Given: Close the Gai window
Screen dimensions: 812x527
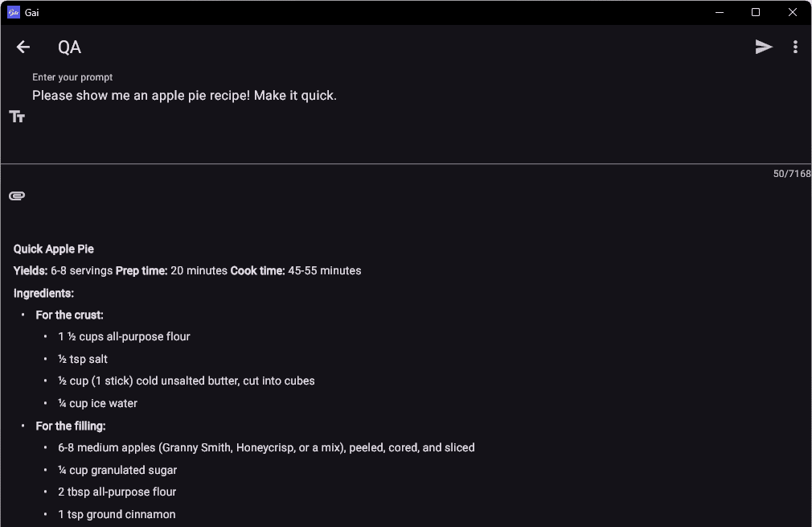Looking at the screenshot, I should point(793,12).
